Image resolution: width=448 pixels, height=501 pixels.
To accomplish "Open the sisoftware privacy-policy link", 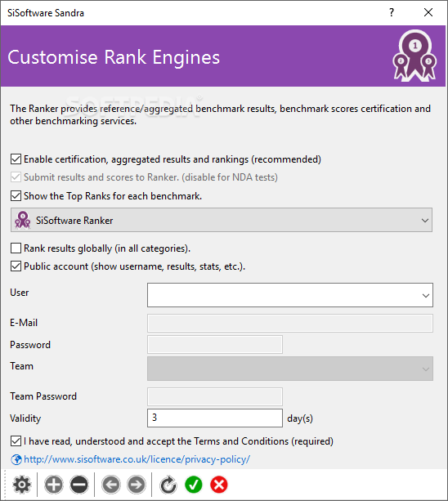I will [137, 459].
